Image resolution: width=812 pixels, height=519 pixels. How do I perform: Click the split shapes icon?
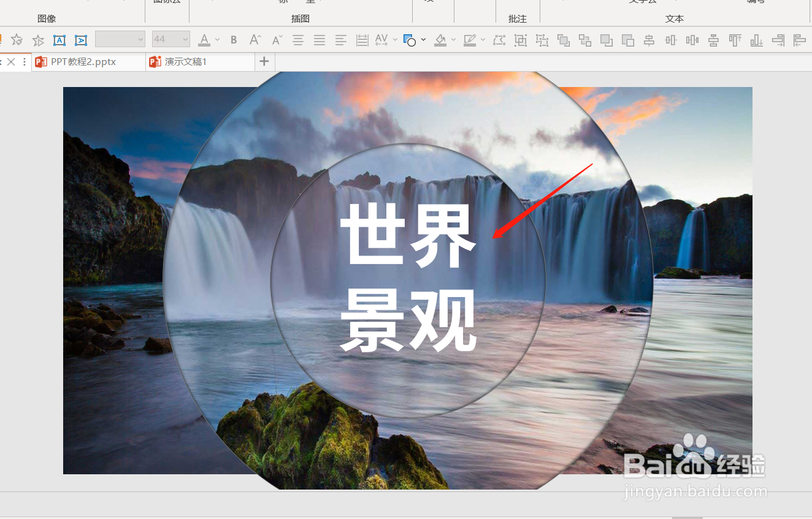point(585,40)
